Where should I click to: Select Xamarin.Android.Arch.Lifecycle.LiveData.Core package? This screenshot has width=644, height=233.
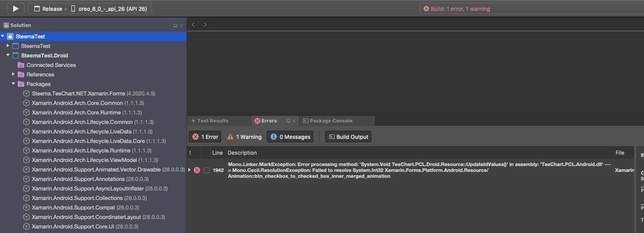click(x=99, y=141)
